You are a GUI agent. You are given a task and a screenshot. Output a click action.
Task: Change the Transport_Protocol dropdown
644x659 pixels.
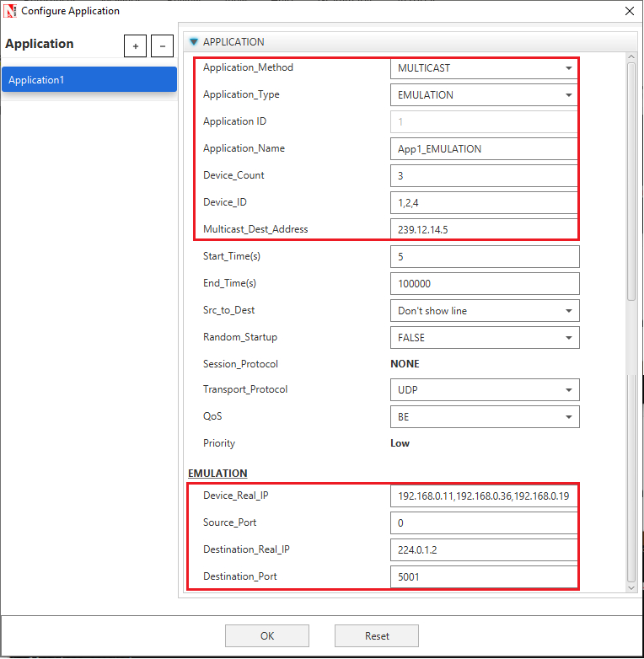click(x=485, y=390)
